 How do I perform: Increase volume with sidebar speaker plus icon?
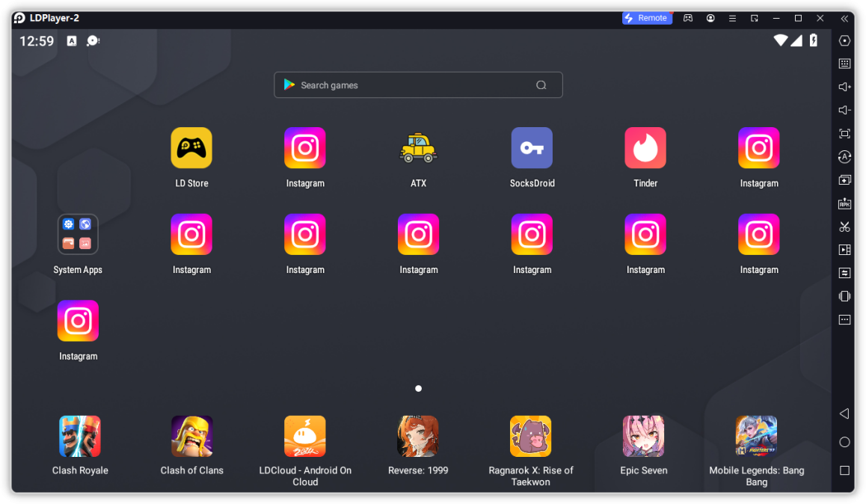coord(844,87)
